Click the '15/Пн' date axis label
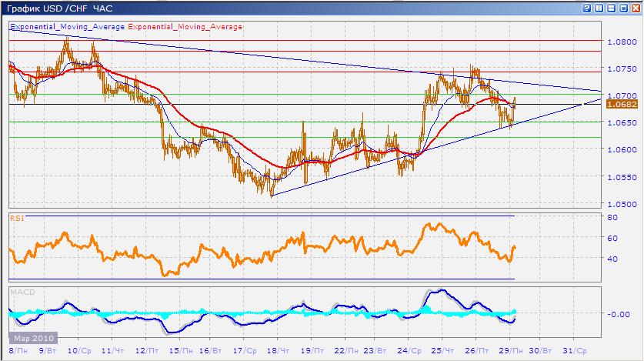 (x=181, y=351)
